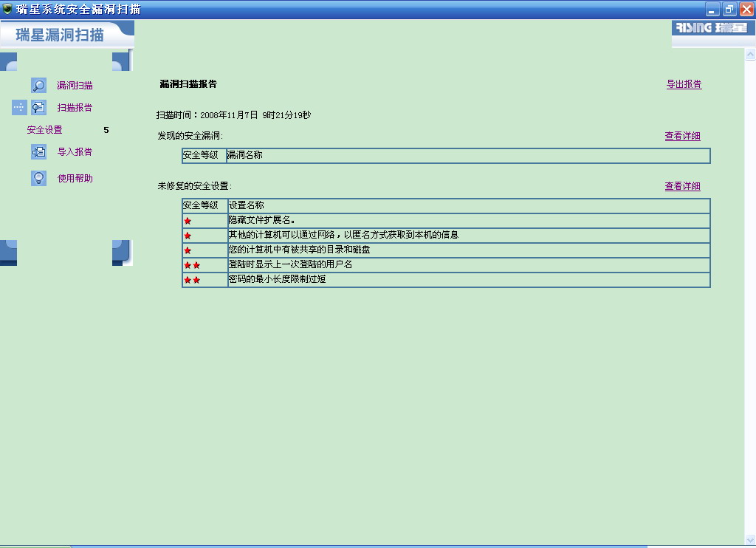756x548 pixels.
Task: Click the 密码的最小长度限制过短 row
Action: click(x=446, y=280)
